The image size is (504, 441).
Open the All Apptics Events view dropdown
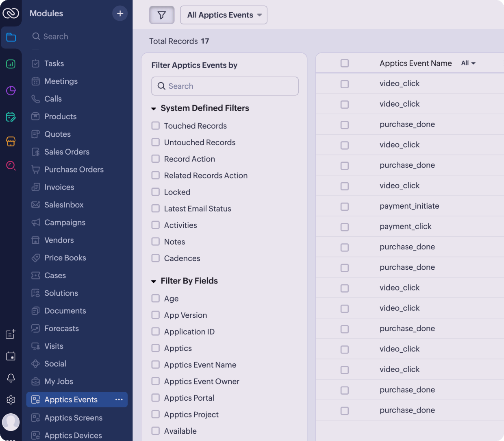coord(224,15)
